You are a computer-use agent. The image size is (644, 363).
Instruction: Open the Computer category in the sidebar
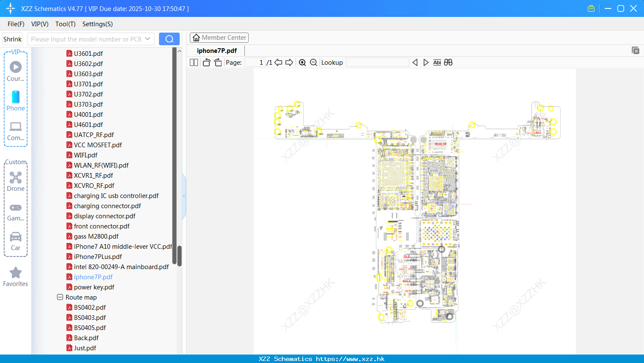coord(16,131)
